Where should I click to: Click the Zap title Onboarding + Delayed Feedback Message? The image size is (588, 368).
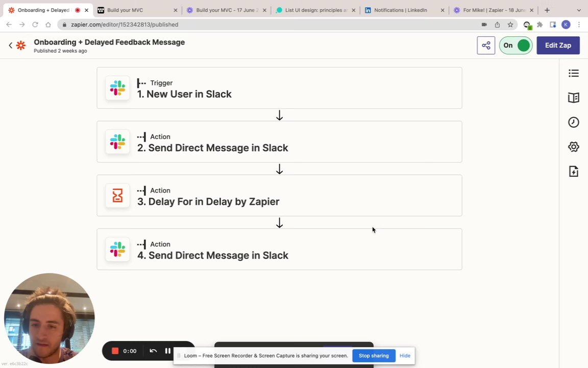[x=109, y=42]
